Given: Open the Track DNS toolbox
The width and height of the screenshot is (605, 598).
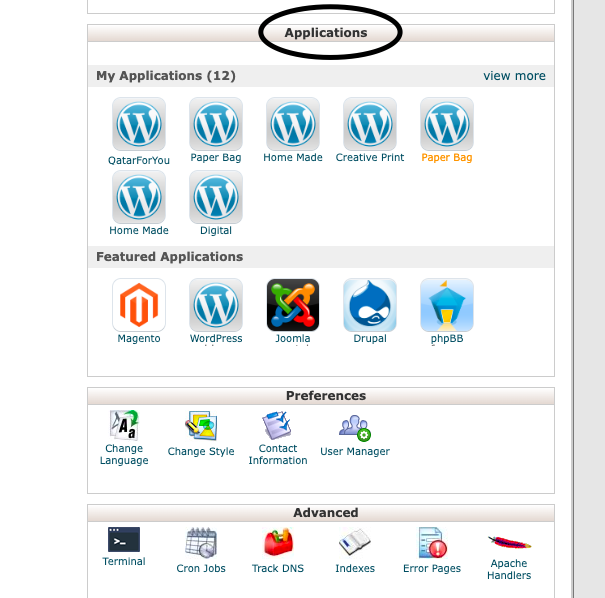Looking at the screenshot, I should coord(278,551).
